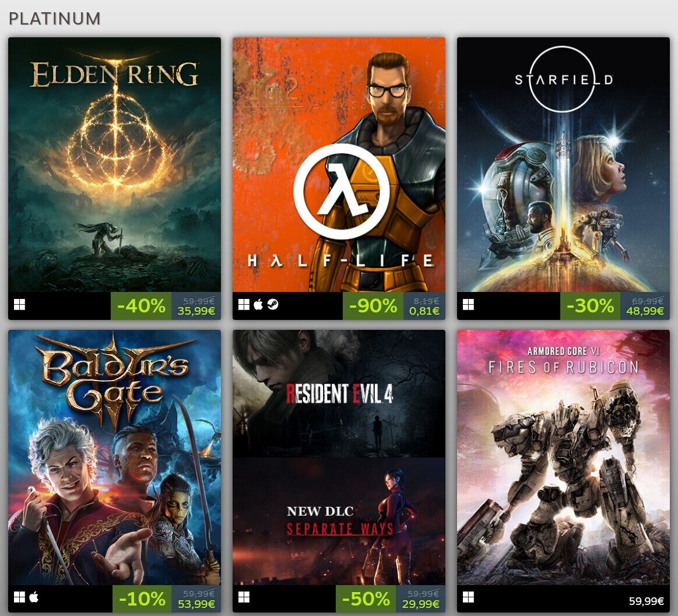Click the -50% Resident Evil 4 discount

point(366,599)
